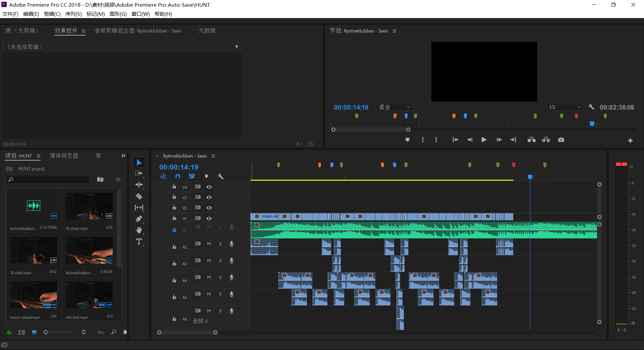Open zoom level dropdown showing 适合
644x350 pixels.
[x=394, y=107]
